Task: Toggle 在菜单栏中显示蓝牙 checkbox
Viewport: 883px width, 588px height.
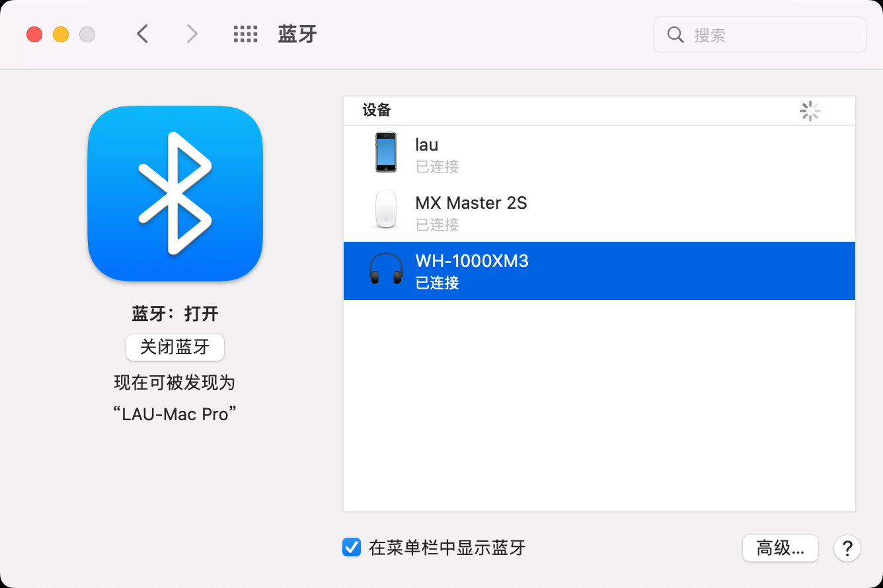Action: tap(352, 547)
